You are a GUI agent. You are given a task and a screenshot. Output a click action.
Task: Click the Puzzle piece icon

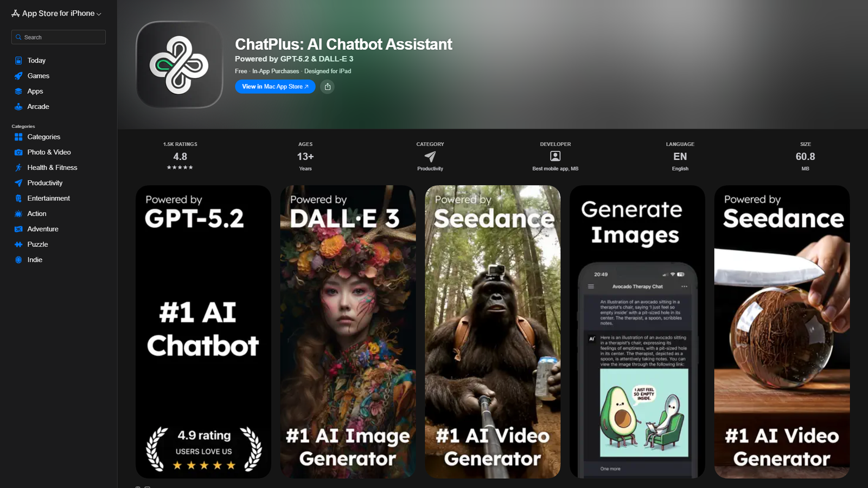(18, 245)
